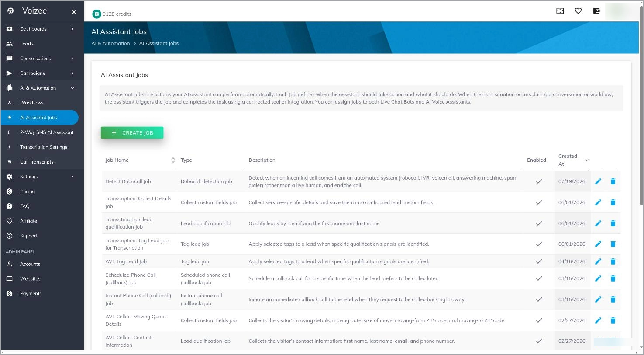Edit the Transctrioption: lead qualification Job
This screenshot has width=644, height=355.
click(598, 223)
